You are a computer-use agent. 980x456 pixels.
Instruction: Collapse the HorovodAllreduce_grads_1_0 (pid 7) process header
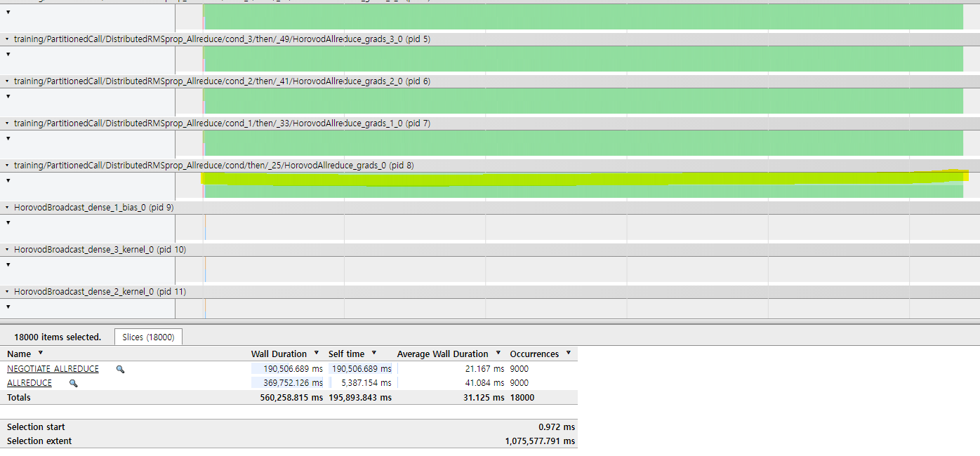coord(7,123)
